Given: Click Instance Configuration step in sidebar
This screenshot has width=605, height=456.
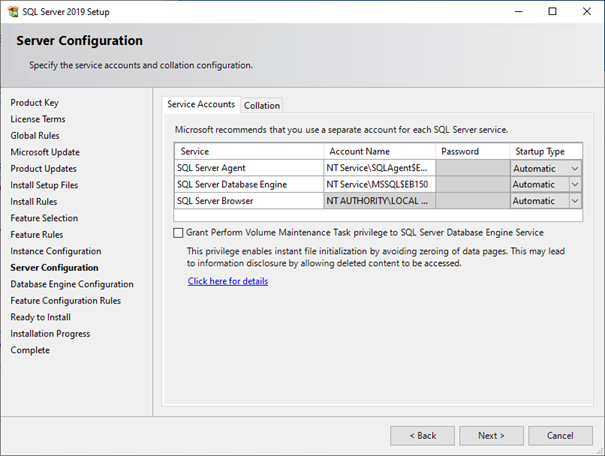Looking at the screenshot, I should coord(56,251).
